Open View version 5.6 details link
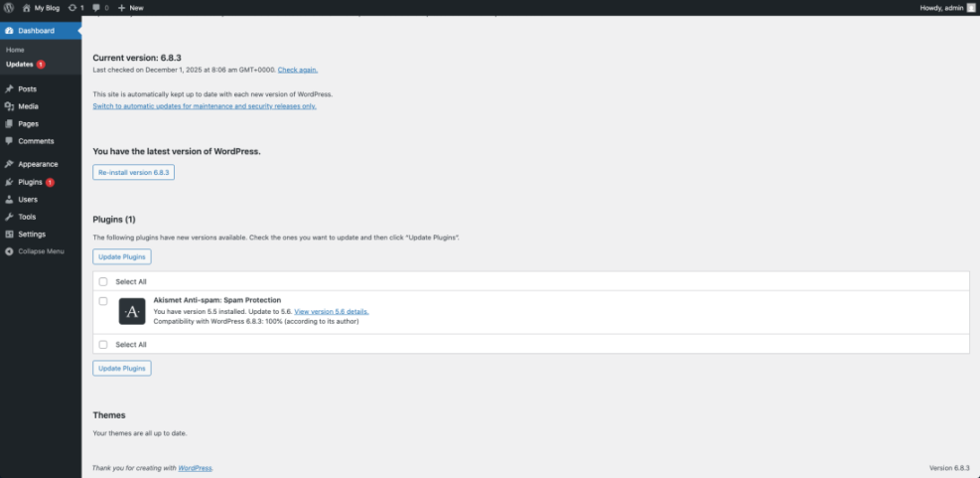This screenshot has height=478, width=980. [x=332, y=311]
